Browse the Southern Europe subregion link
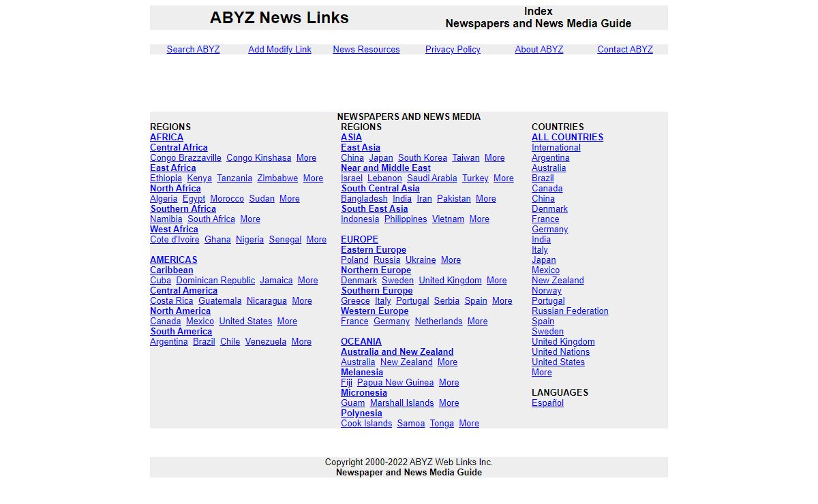 click(376, 290)
